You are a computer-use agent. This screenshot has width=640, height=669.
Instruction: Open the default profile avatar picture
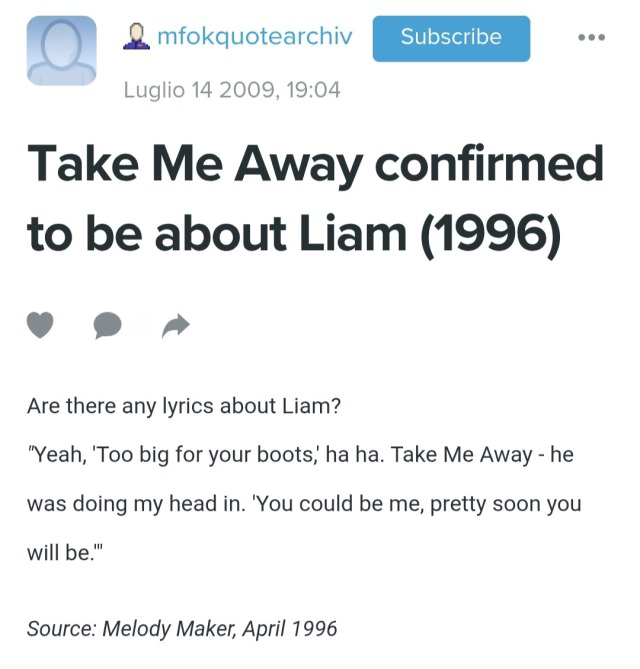[x=61, y=50]
